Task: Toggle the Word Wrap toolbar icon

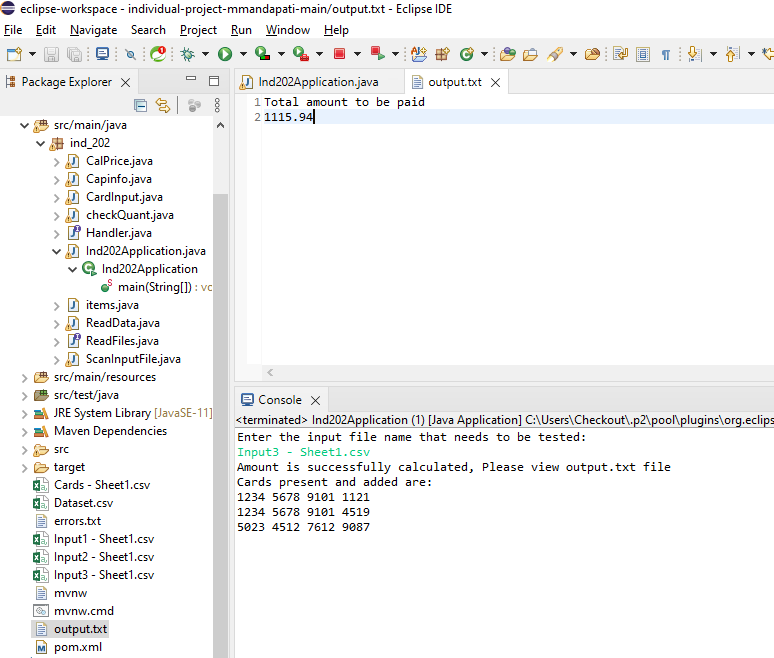Action: 620,53
